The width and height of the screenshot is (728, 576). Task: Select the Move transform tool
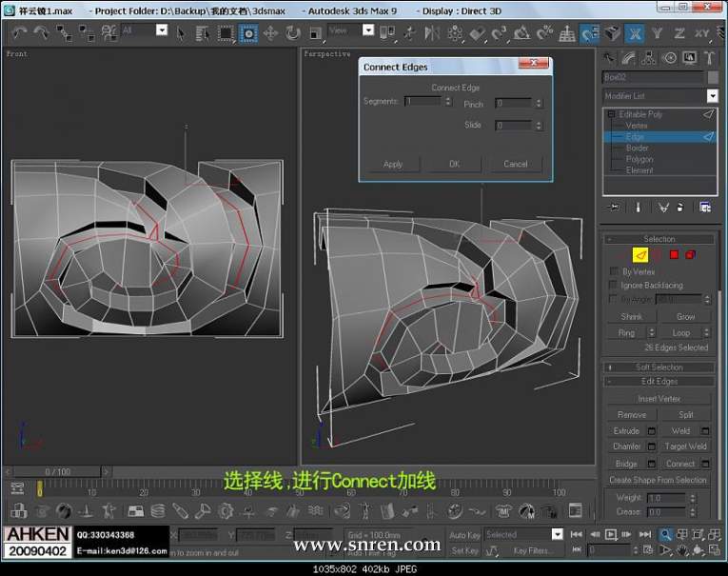[x=270, y=32]
